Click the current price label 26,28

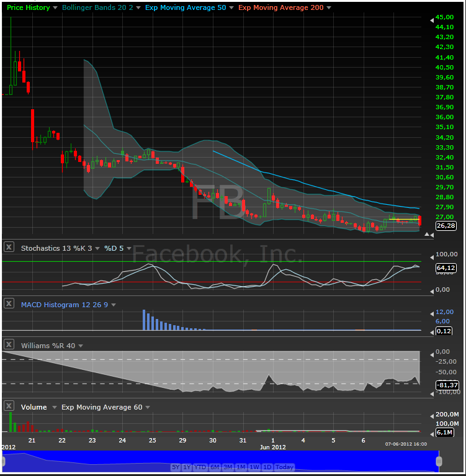click(x=446, y=225)
